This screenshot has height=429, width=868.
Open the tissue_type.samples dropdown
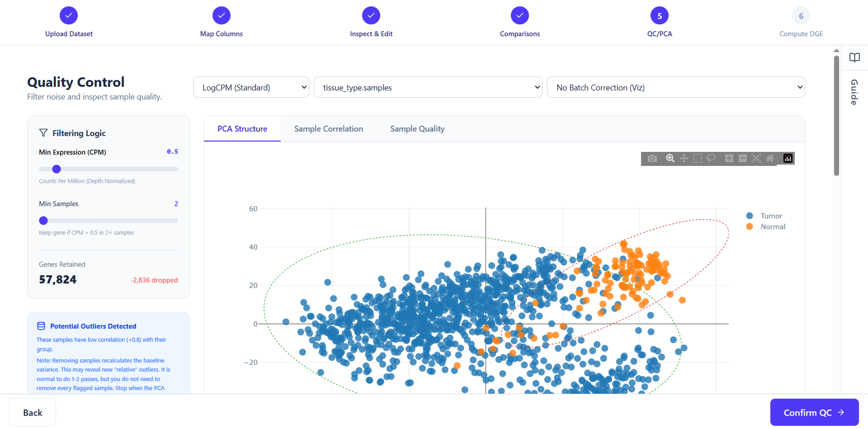(428, 87)
